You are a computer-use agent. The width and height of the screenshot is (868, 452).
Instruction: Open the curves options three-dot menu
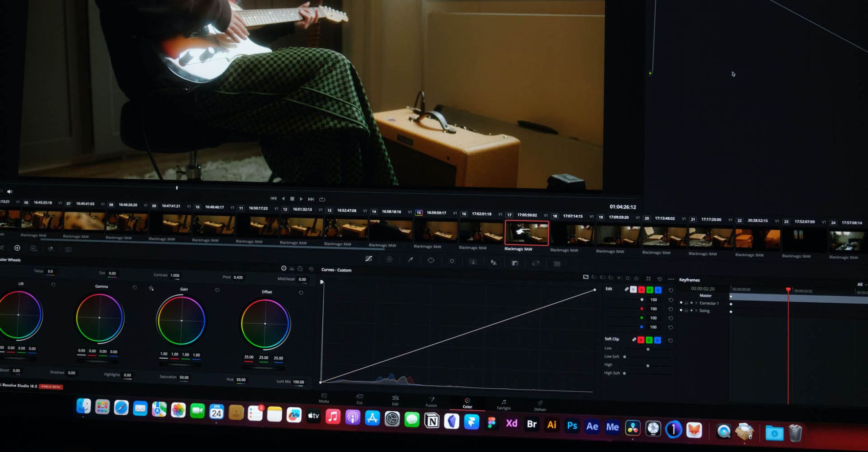pyautogui.click(x=671, y=279)
